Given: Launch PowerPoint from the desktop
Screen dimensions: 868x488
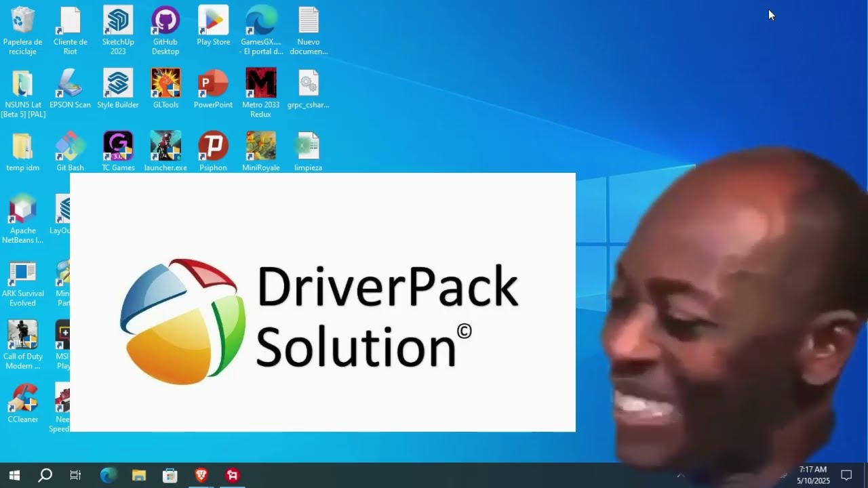Looking at the screenshot, I should (214, 89).
